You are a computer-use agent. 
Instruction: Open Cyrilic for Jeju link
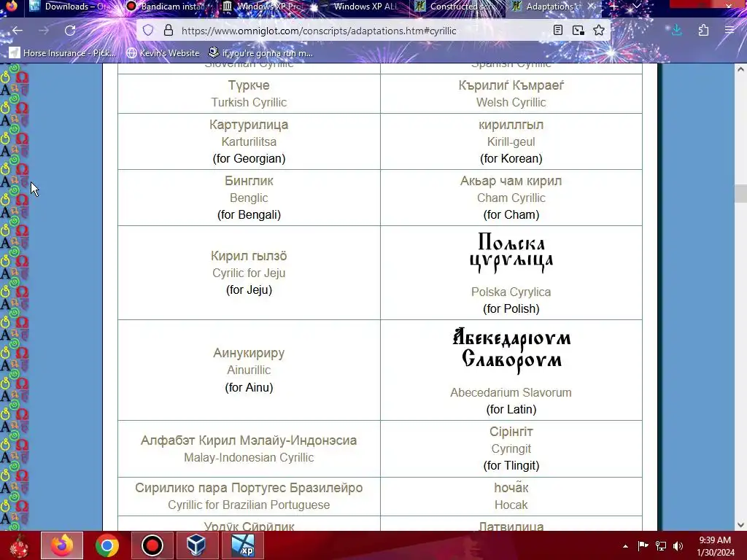tap(249, 273)
